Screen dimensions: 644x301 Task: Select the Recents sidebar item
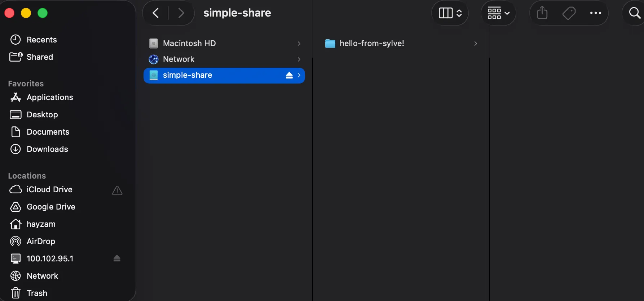[x=41, y=40]
